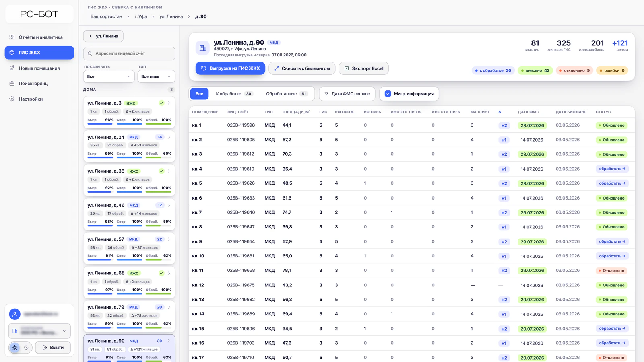Click the Обраб. progress bar on д. 57 card

[x=159, y=259]
